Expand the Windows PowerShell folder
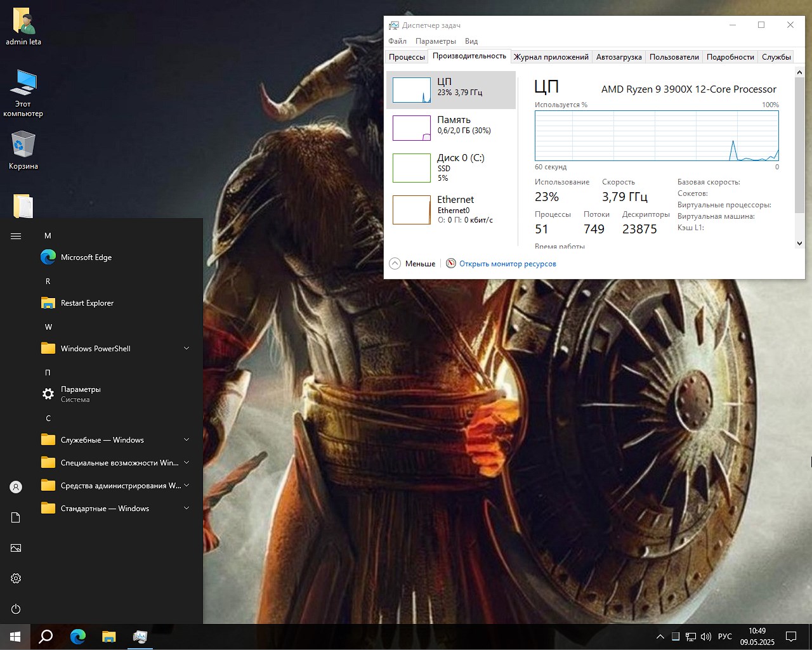Screen dimensions: 812x650 tap(187, 349)
